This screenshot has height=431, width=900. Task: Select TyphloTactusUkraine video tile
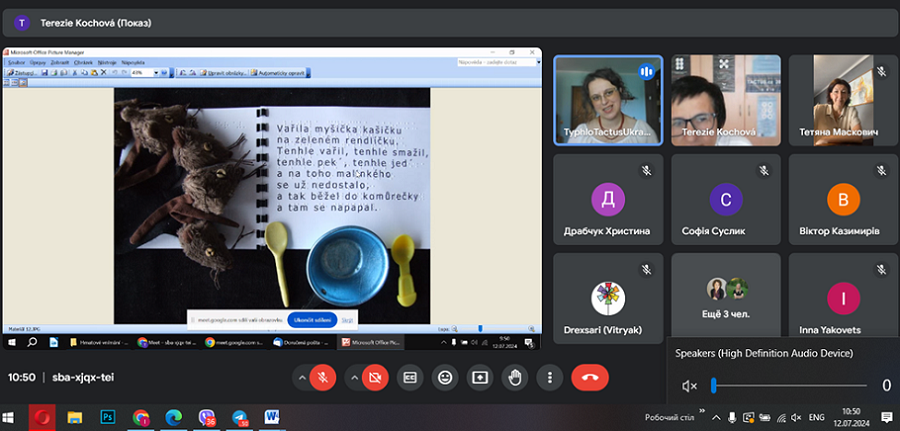click(608, 100)
